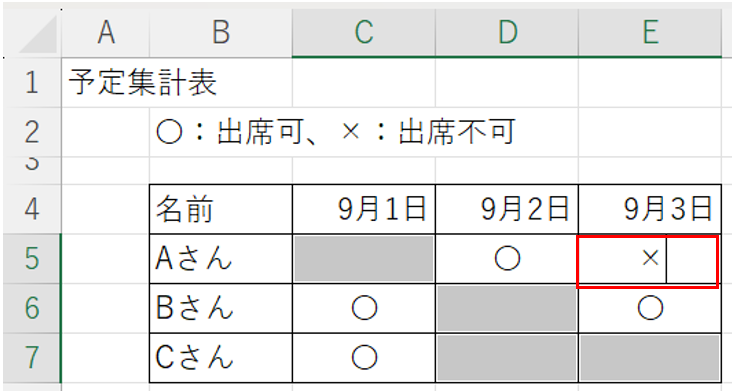This screenshot has height=391, width=732.
Task: Click the 予定集計表 title cell
Action: tap(106, 83)
